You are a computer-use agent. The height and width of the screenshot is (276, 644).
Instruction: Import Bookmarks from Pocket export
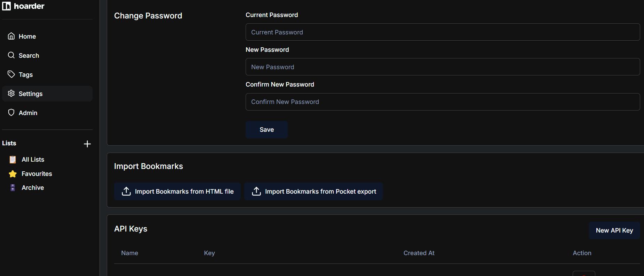coord(313,192)
